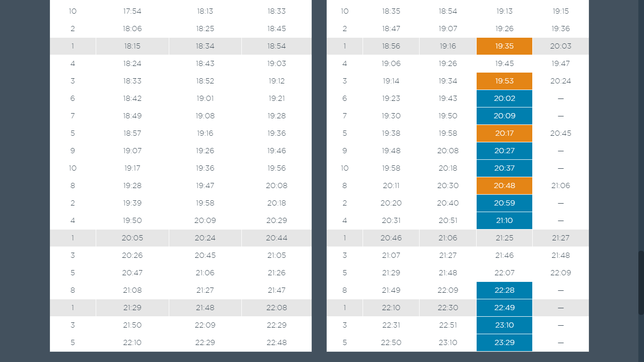Click the 20:47 time cell

coord(132,273)
